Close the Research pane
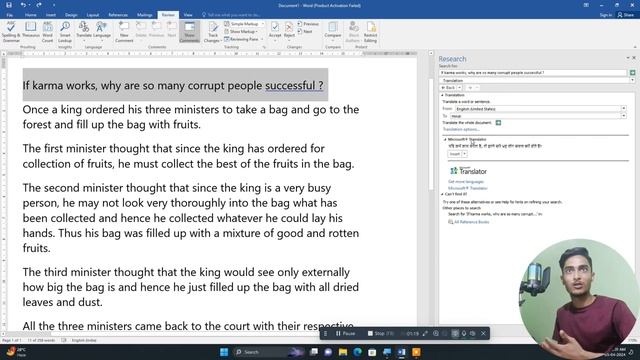The height and width of the screenshot is (360, 640). pos(634,58)
